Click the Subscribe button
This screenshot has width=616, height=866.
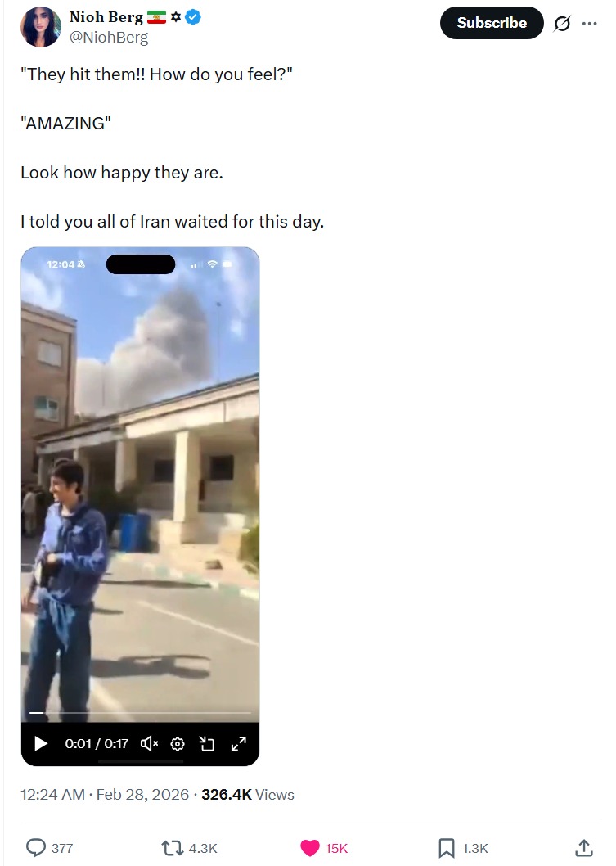coord(492,23)
